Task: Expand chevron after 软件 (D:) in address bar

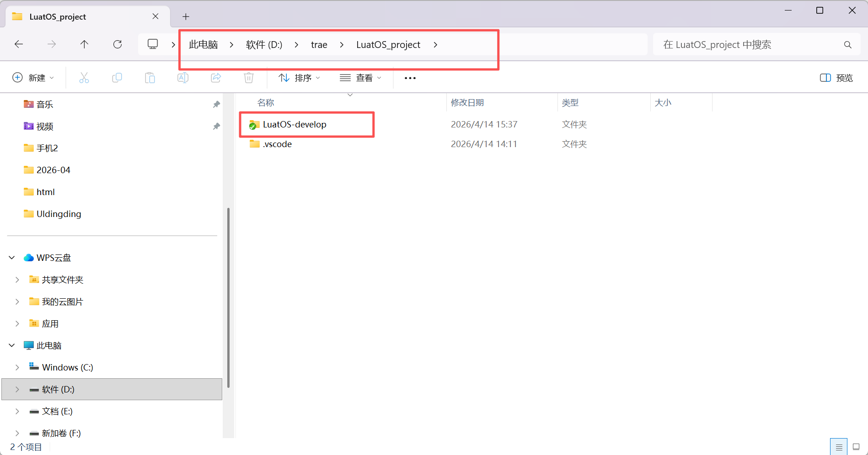Action: coord(296,44)
